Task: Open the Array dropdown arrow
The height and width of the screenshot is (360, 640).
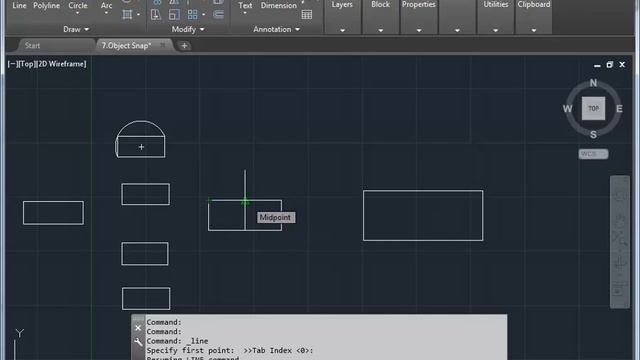Action: (203, 15)
